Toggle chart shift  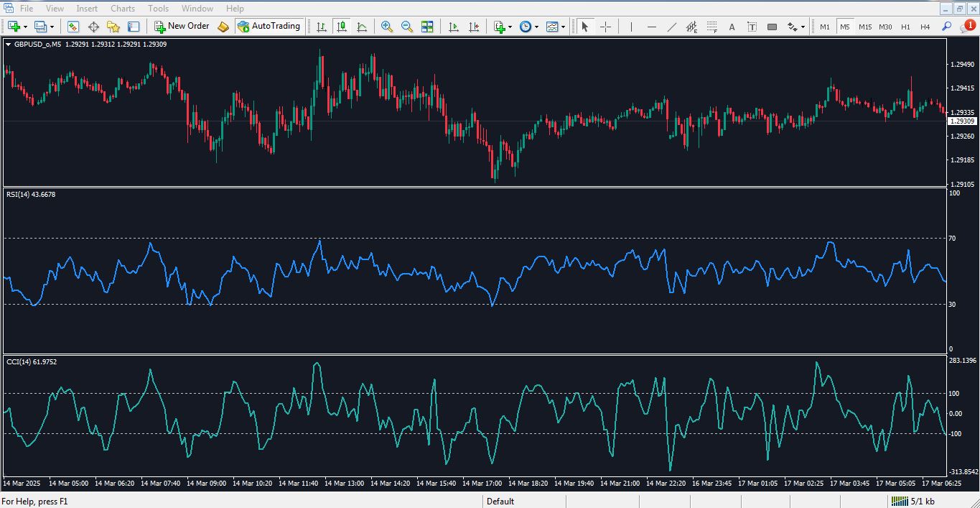pos(475,27)
